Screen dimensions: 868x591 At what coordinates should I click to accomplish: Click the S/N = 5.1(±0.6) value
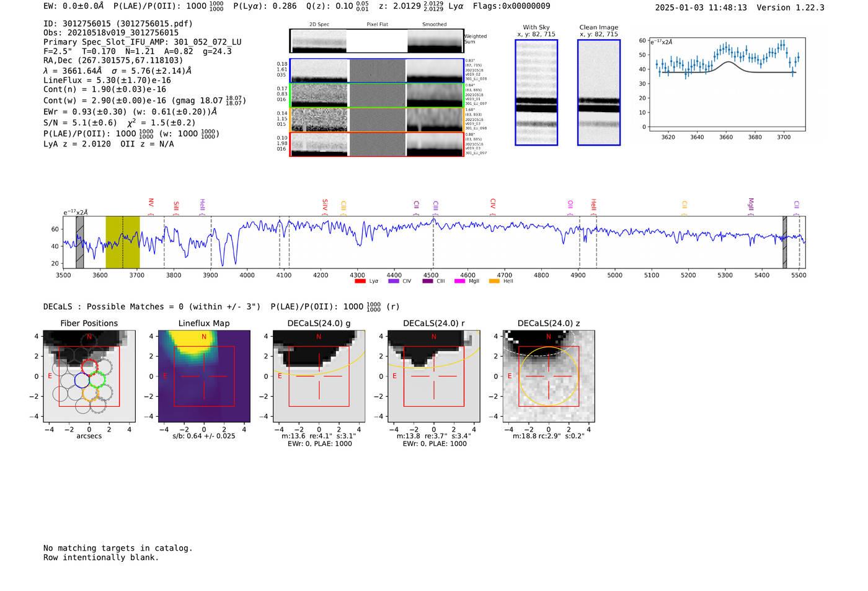[80, 123]
